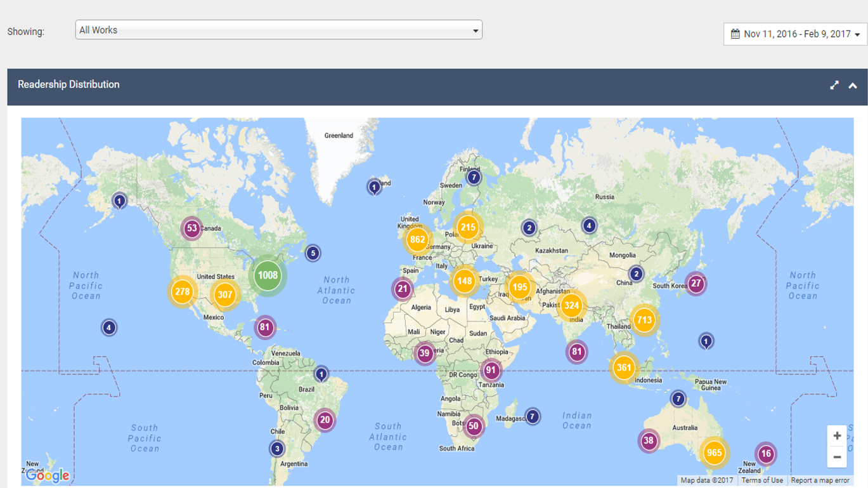
Task: Select the 81 marker in the Indian Ocean
Action: pos(576,352)
